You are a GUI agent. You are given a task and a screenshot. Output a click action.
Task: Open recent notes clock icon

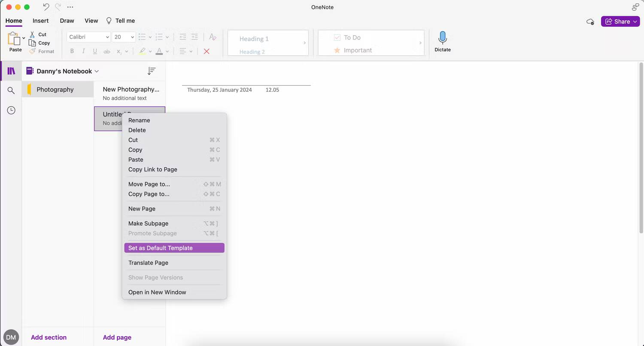pos(11,110)
